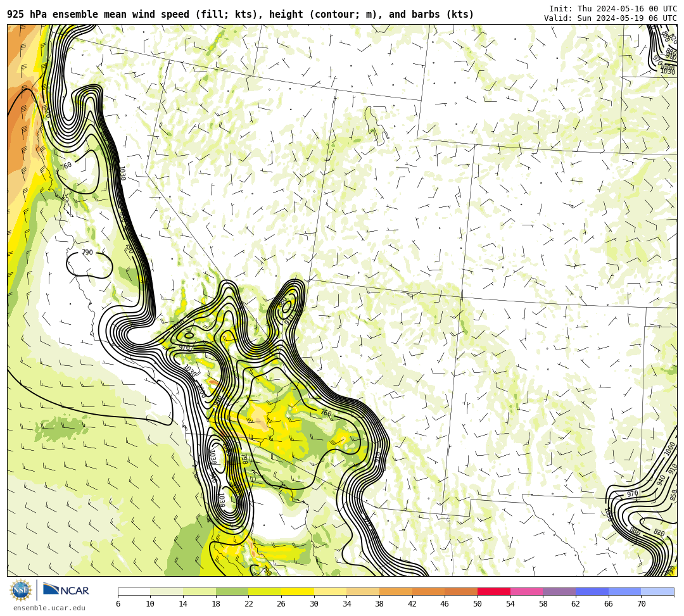Select the Init time text line
The height and width of the screenshot is (616, 684).
[613, 9]
